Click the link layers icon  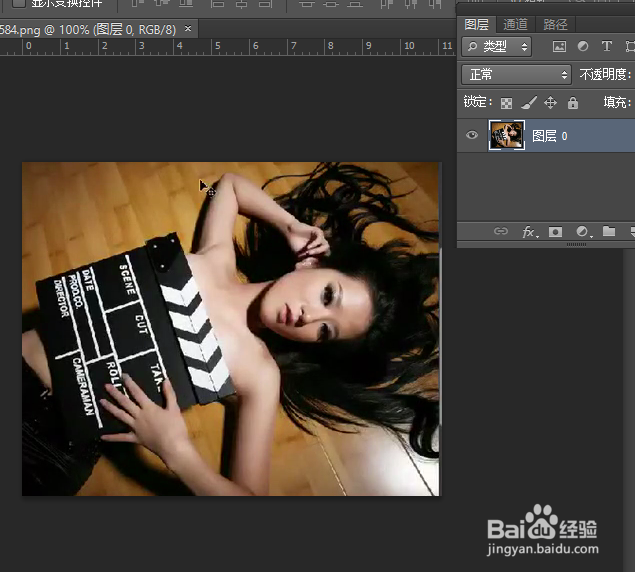tap(501, 231)
